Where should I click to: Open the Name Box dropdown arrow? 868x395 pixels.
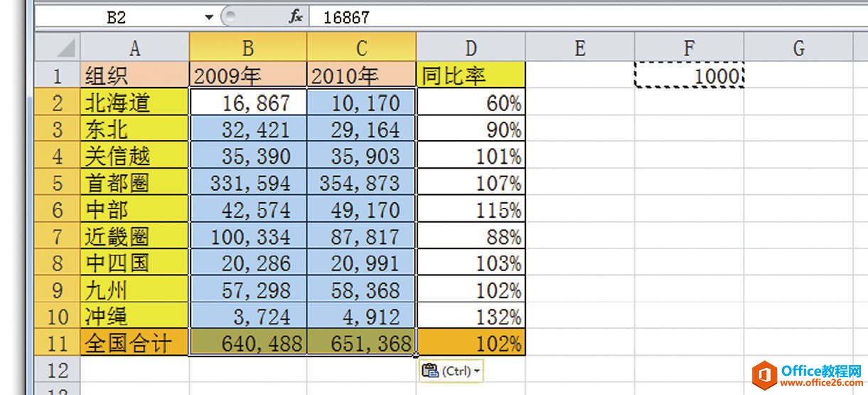(208, 17)
